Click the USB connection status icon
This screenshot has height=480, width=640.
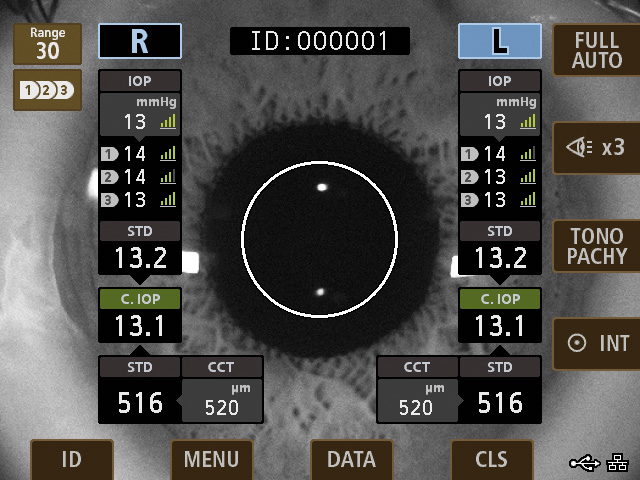583,462
